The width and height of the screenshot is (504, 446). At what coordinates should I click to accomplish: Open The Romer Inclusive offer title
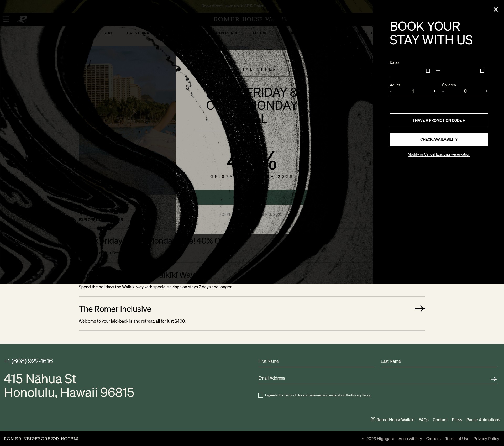coord(115,309)
